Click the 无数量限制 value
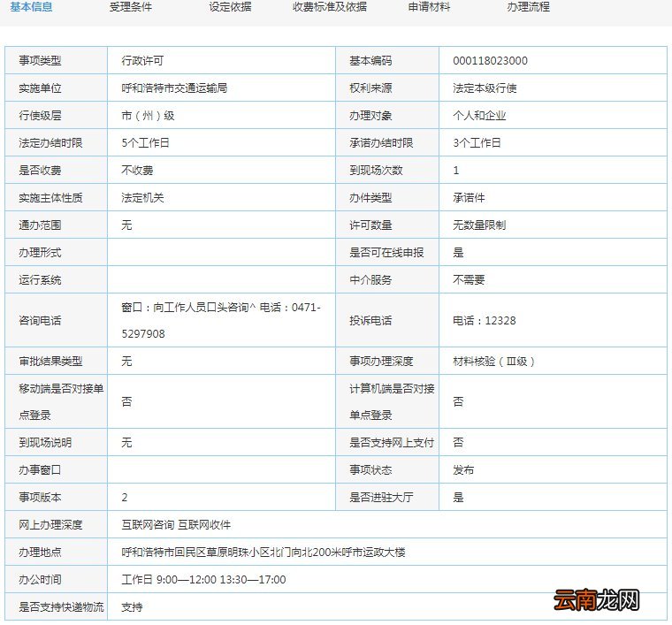This screenshot has width=672, height=625. pos(479,225)
